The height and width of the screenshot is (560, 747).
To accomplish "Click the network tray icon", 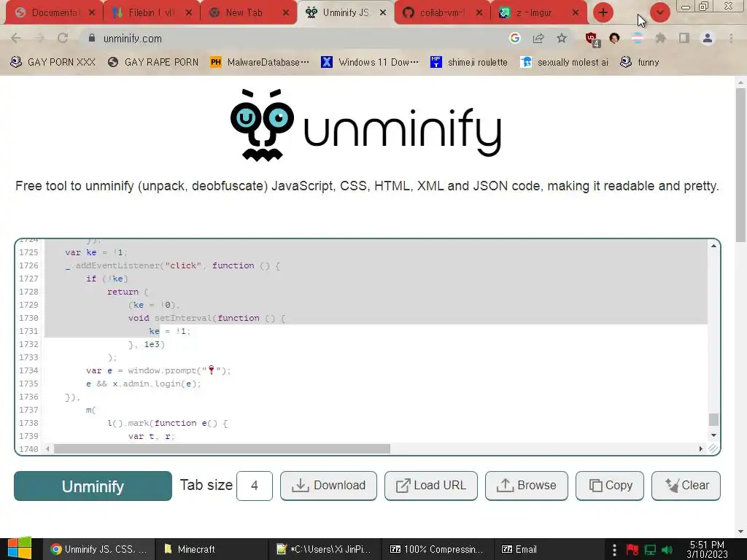I will tap(650, 550).
